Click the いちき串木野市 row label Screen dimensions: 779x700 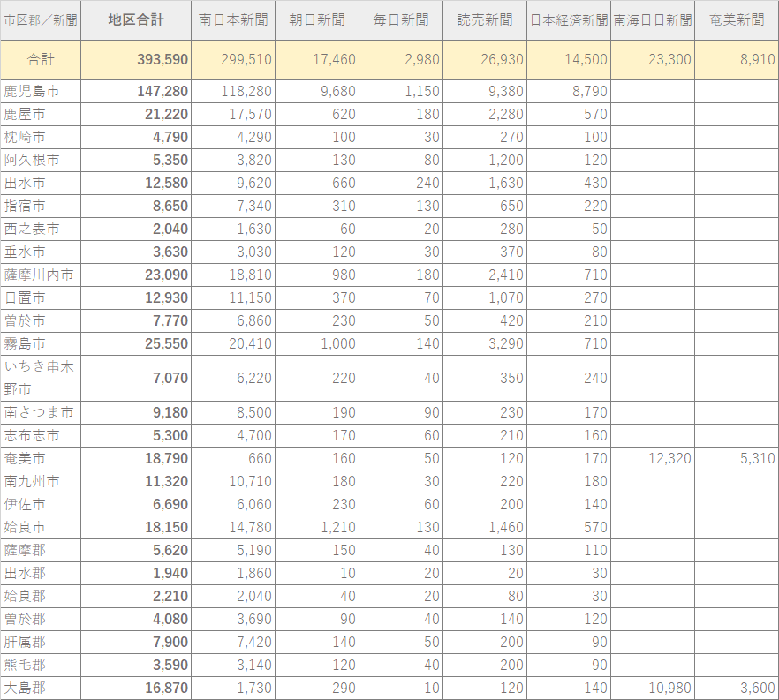(x=39, y=378)
